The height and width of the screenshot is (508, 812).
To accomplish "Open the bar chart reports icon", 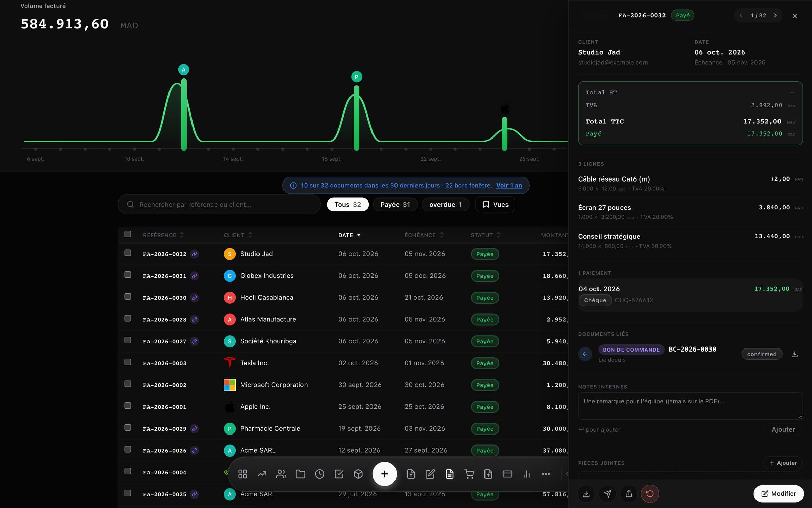I will (x=526, y=474).
